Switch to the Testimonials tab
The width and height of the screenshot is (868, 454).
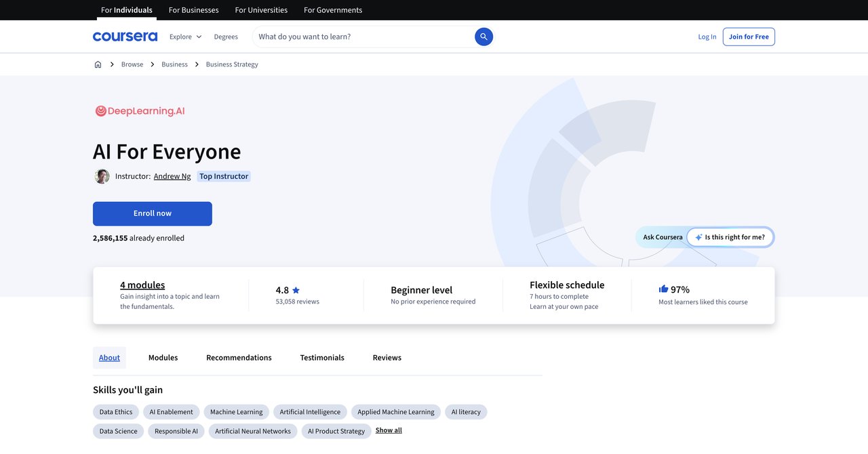pyautogui.click(x=322, y=358)
